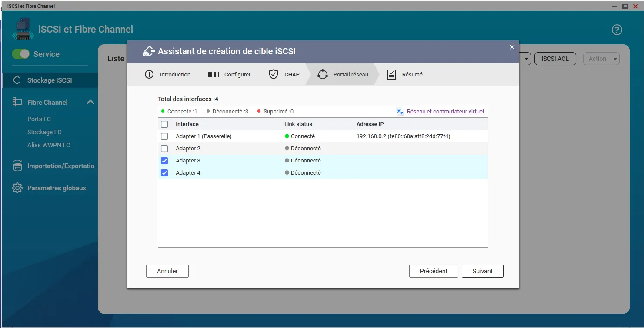Click the CHAP shield step icon

pyautogui.click(x=273, y=74)
